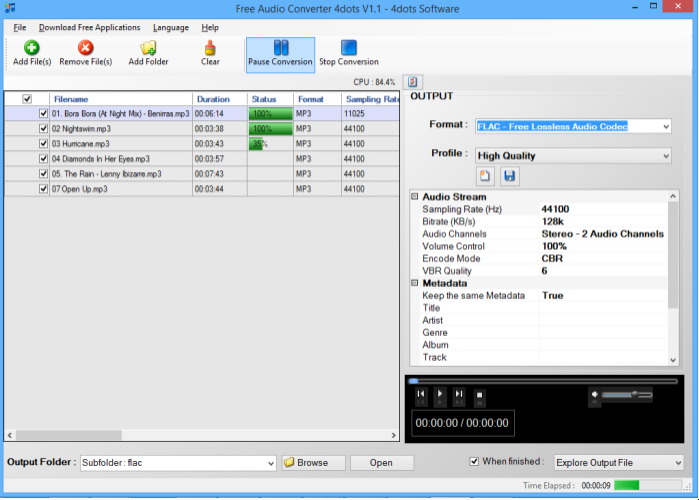Skip to next track in player

coord(459,394)
